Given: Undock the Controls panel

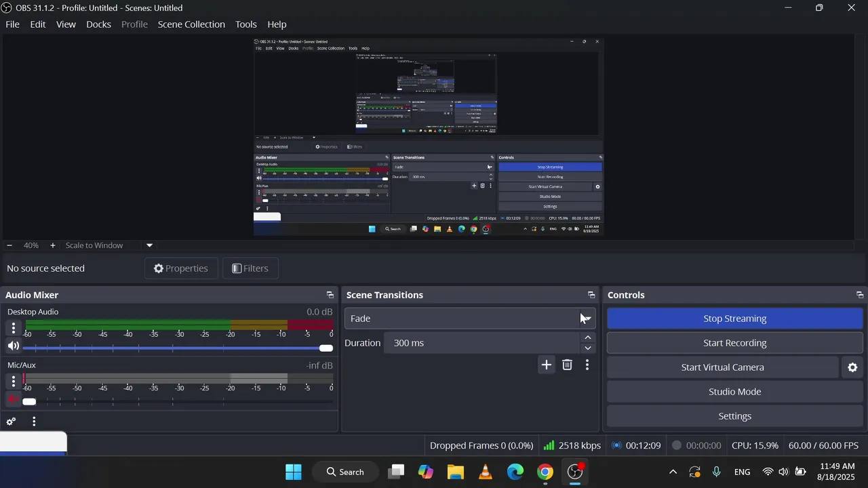Looking at the screenshot, I should (860, 295).
